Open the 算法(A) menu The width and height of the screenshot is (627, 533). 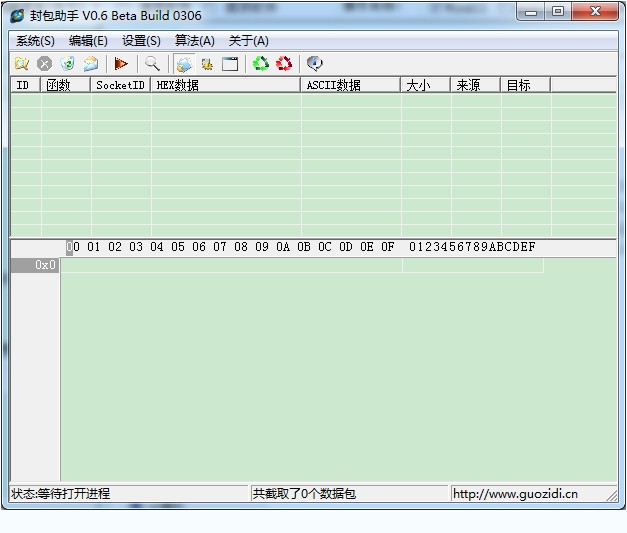tap(194, 41)
